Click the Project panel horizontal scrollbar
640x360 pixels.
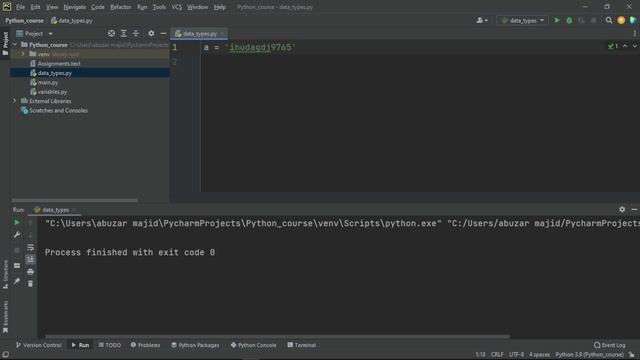tap(75, 200)
